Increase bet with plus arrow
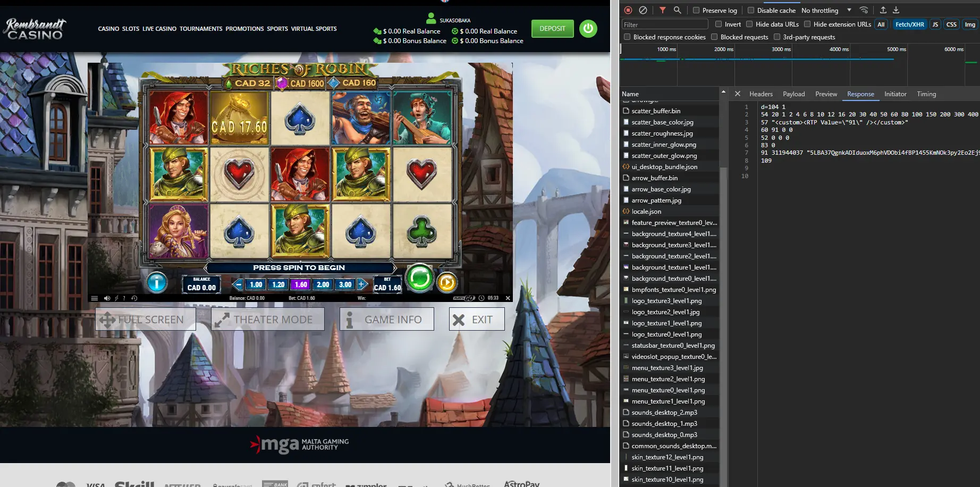 tap(362, 284)
